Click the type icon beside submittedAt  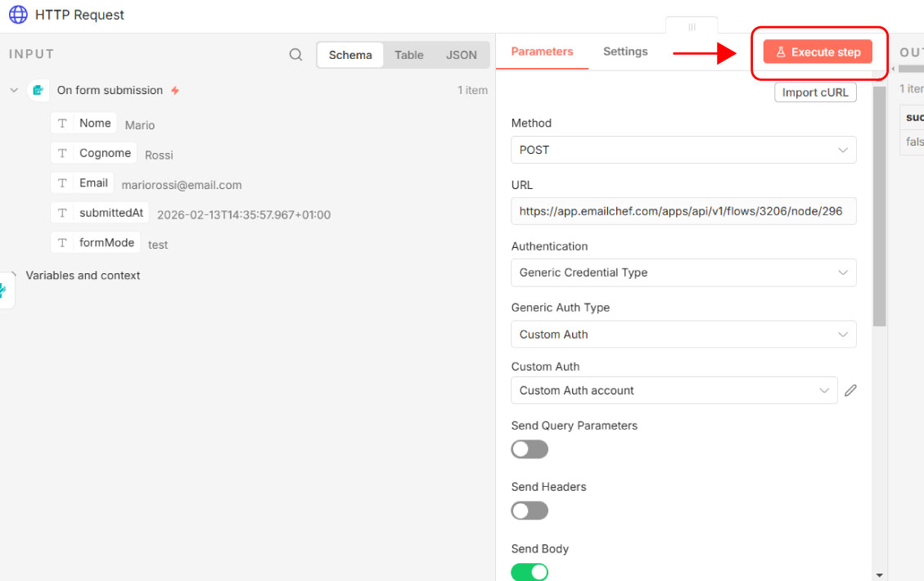point(62,213)
